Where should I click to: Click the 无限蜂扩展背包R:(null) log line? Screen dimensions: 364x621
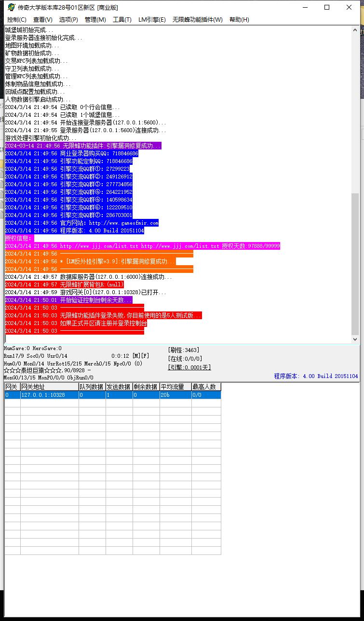point(65,284)
